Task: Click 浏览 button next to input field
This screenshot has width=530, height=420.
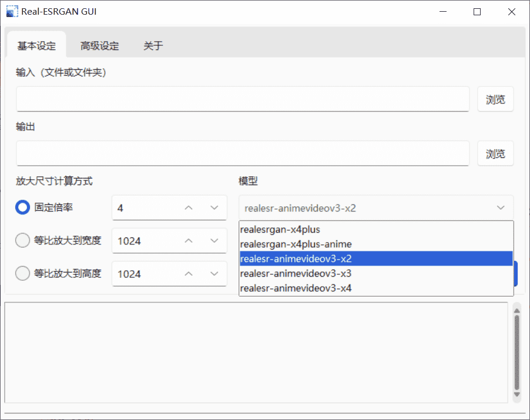Action: 495,99
